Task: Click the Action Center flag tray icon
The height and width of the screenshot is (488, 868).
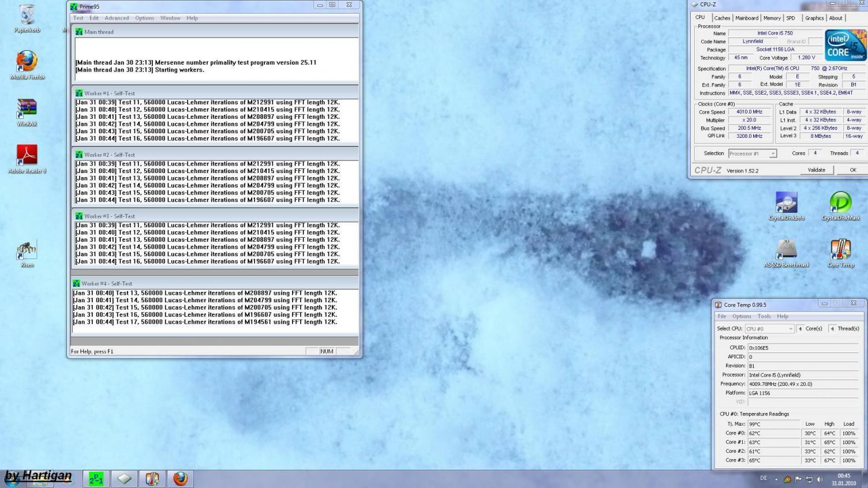Action: pos(798,479)
